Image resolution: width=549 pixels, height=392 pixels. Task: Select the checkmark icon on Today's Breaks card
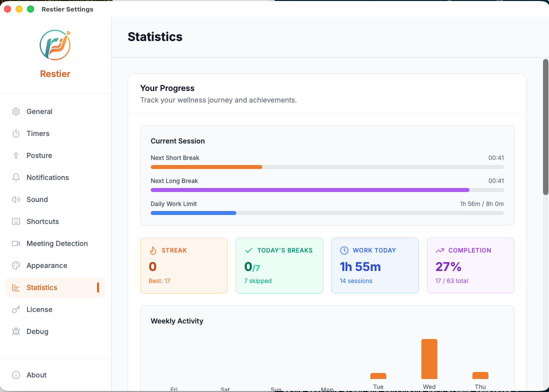[x=248, y=250]
